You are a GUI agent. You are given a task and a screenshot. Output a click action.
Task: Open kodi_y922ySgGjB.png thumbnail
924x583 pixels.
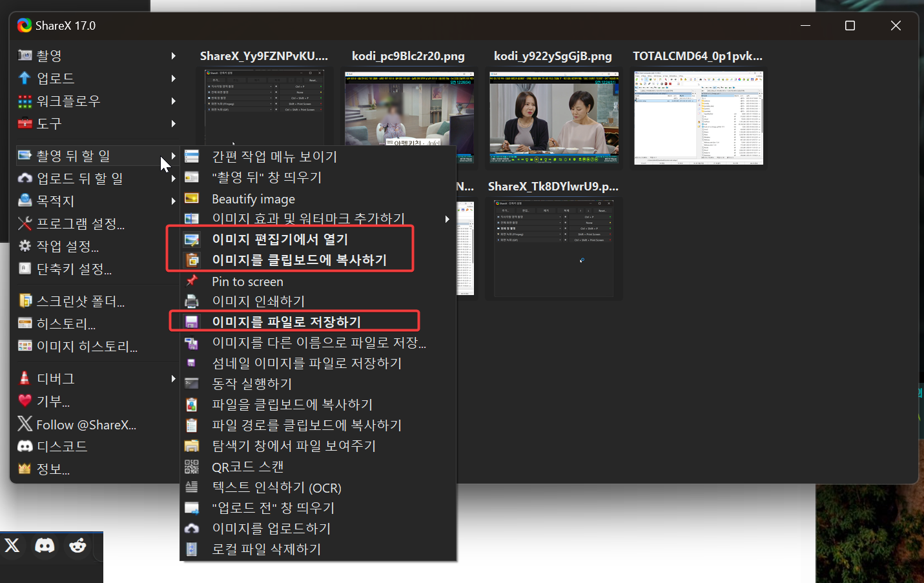[554, 118]
